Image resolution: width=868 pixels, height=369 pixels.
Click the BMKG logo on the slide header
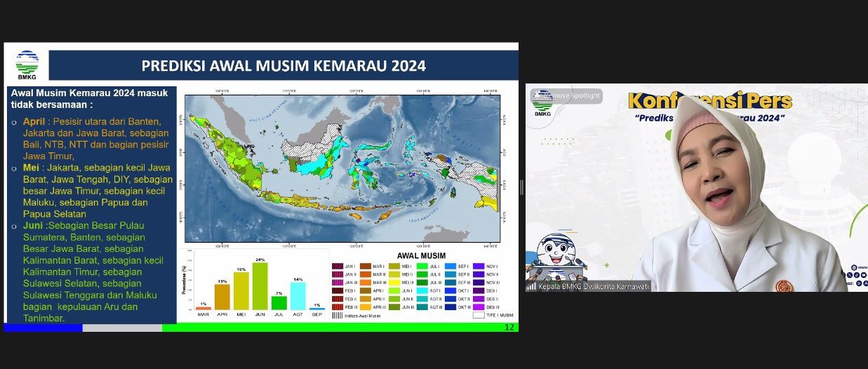[27, 65]
